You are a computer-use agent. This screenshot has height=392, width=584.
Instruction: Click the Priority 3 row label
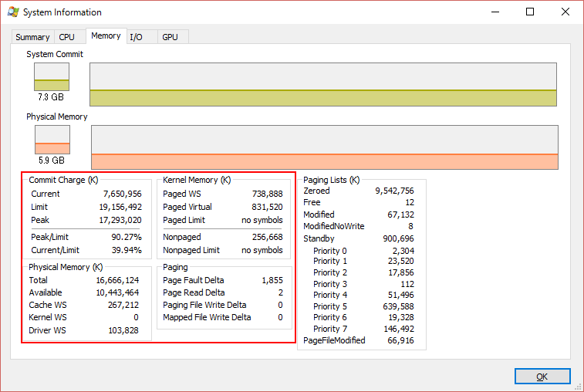click(x=330, y=284)
